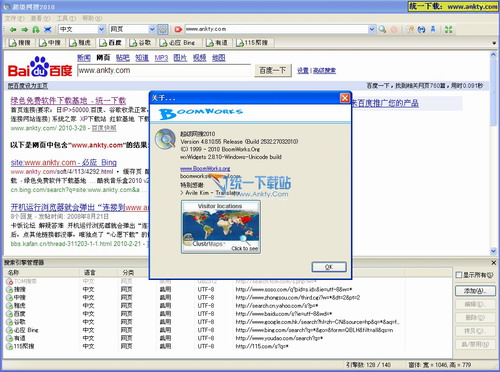Click the toolbar icon right of the orange stop icon
The image size is (500, 372).
click(x=411, y=29)
